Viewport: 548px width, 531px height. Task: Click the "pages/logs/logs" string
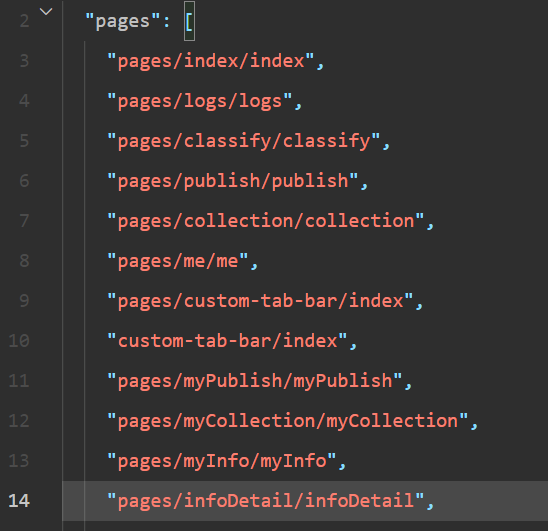[200, 101]
